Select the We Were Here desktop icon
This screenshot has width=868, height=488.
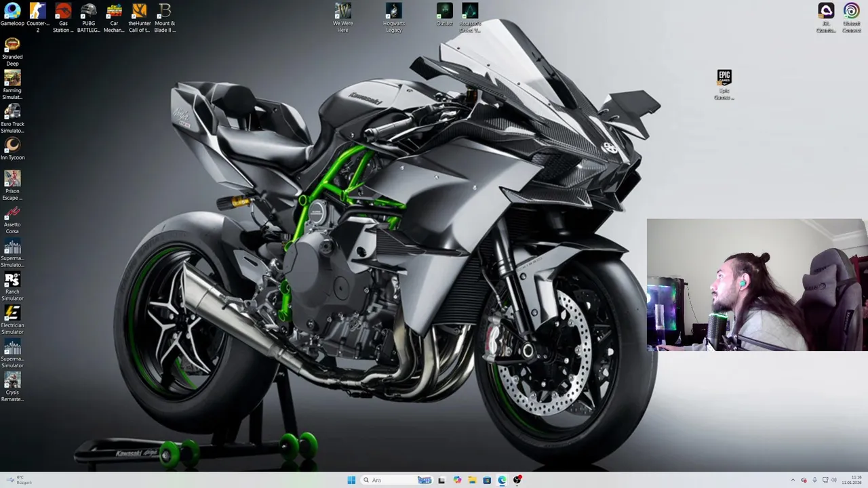pyautogui.click(x=343, y=18)
